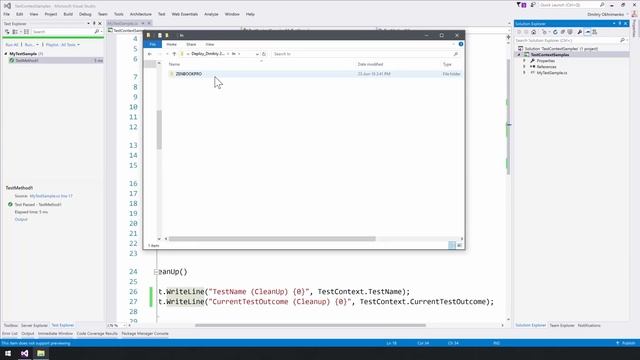Click code editor horizontal scrollbar

point(310,325)
